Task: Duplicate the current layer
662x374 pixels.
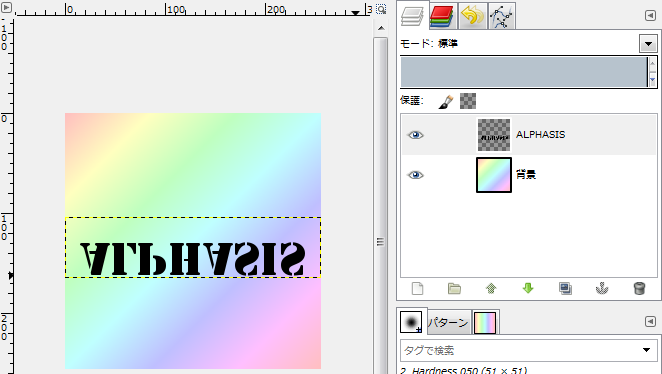Action: [565, 289]
